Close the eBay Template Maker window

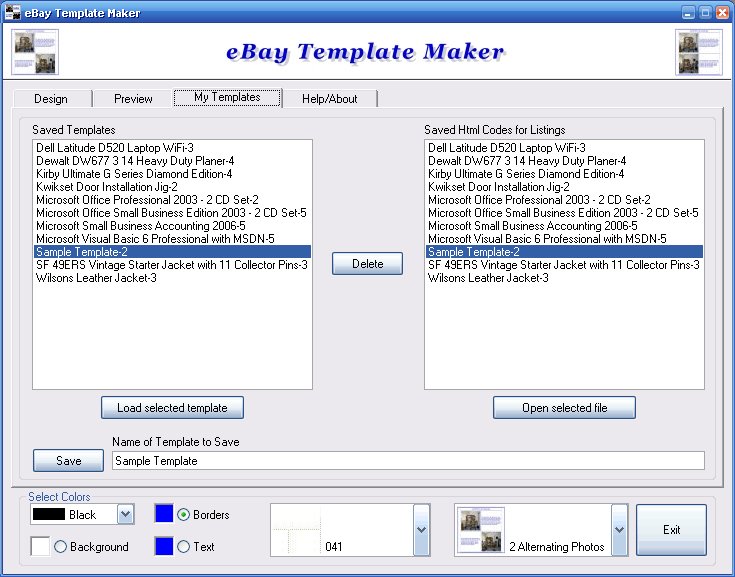point(722,13)
